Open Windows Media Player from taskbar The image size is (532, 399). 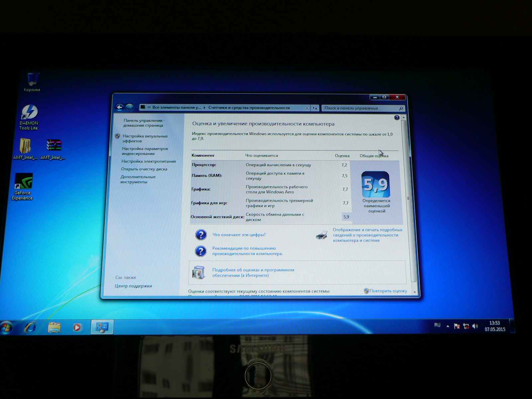tap(77, 328)
